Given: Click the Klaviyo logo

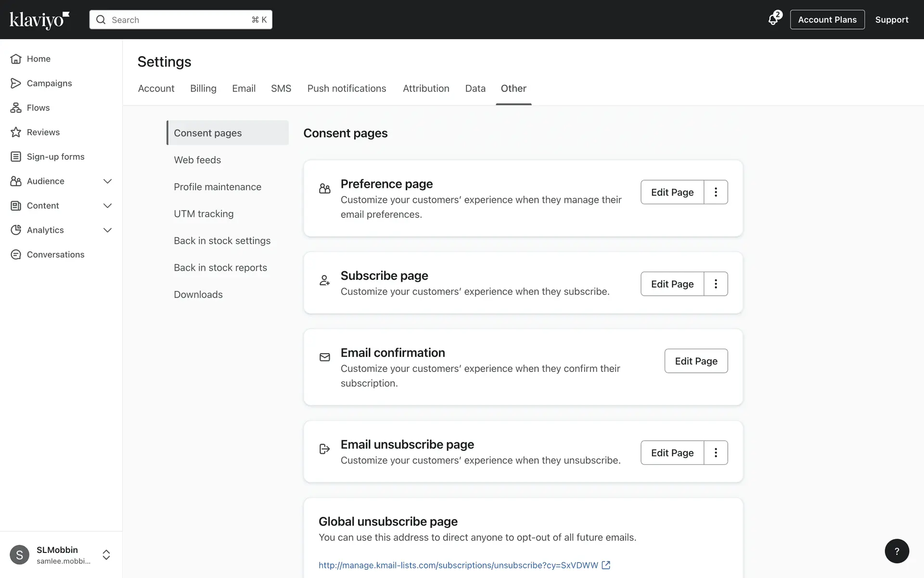Looking at the screenshot, I should coord(39,20).
